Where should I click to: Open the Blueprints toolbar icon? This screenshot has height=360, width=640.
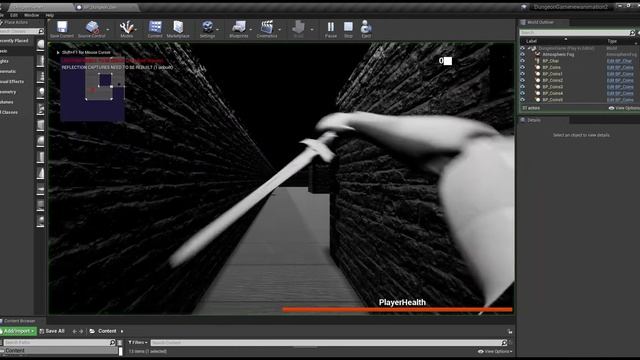(239, 29)
